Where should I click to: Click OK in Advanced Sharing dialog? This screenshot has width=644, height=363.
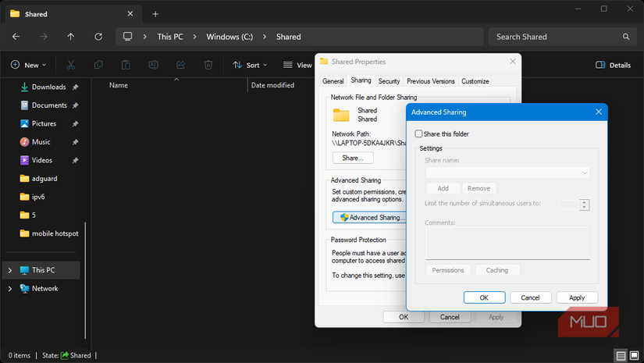point(484,297)
